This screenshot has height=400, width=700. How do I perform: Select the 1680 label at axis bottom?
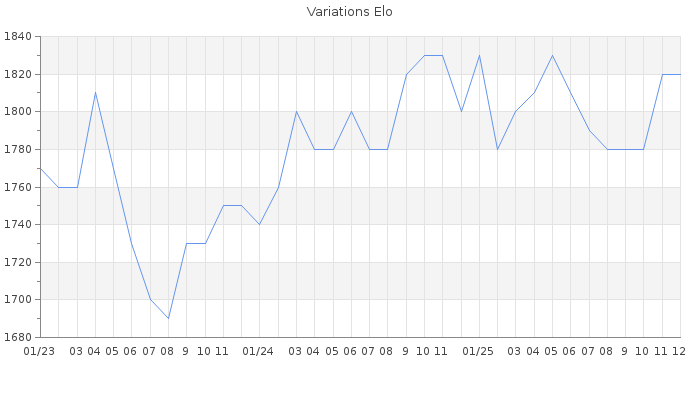(x=18, y=337)
